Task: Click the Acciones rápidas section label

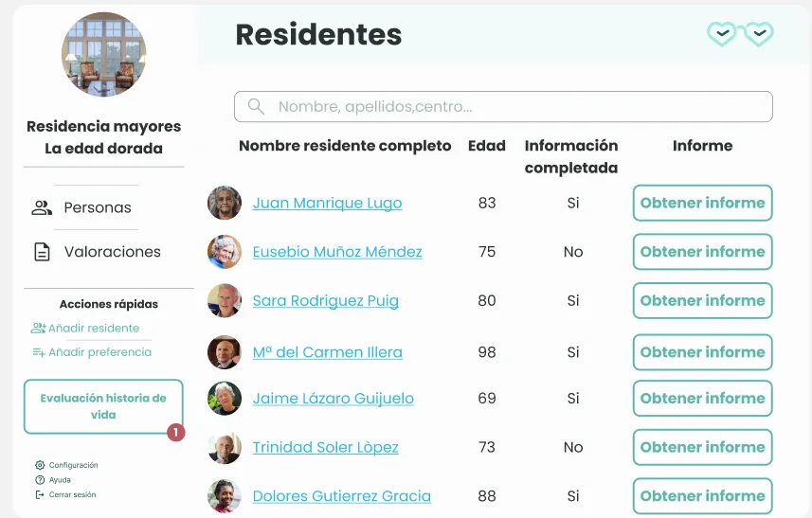Action: (109, 304)
